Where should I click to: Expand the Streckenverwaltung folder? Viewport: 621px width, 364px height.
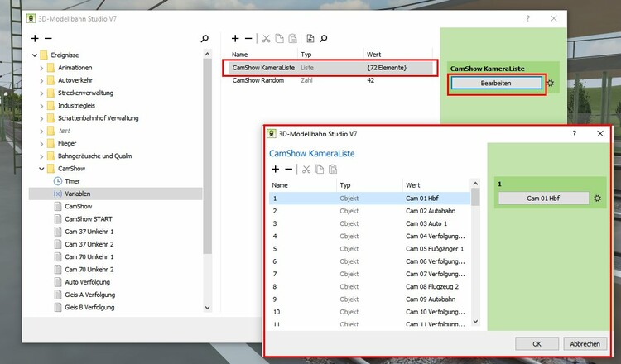[41, 93]
